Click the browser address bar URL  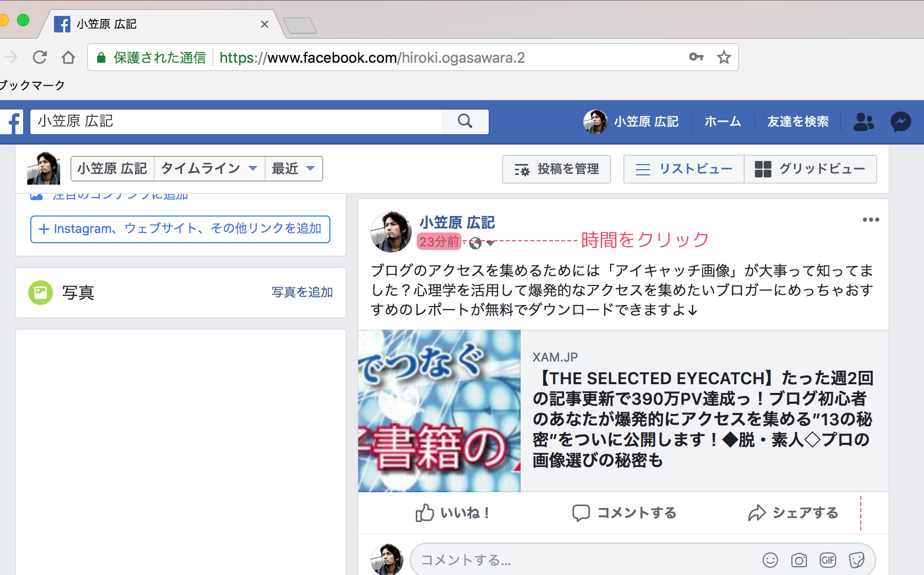[x=372, y=58]
